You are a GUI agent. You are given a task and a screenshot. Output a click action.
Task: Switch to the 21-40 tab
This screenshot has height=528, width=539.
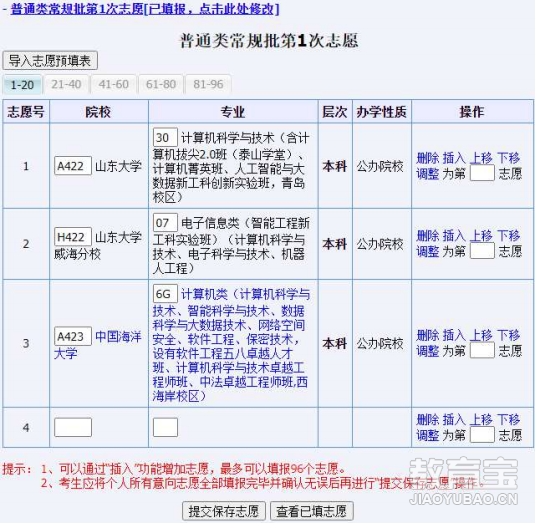click(x=66, y=84)
